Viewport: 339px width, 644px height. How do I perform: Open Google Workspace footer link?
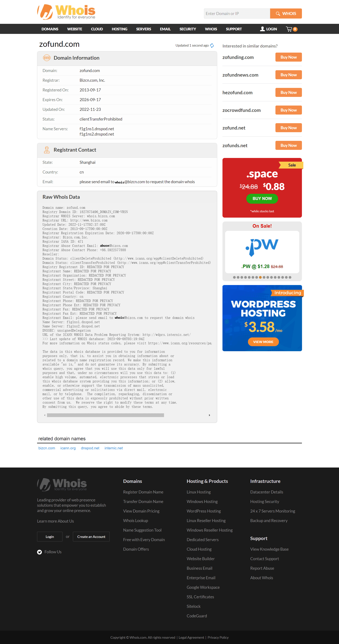(203, 587)
